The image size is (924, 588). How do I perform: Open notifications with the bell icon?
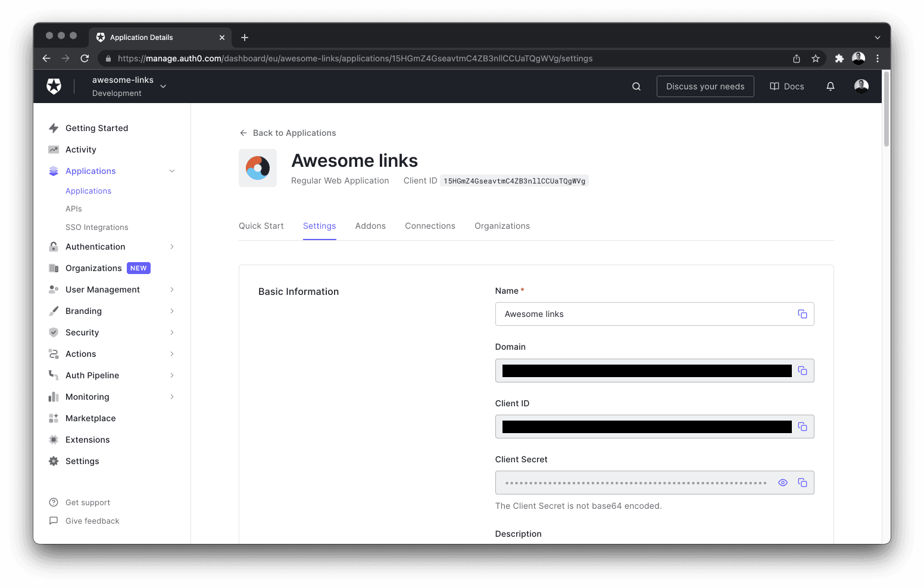[831, 86]
